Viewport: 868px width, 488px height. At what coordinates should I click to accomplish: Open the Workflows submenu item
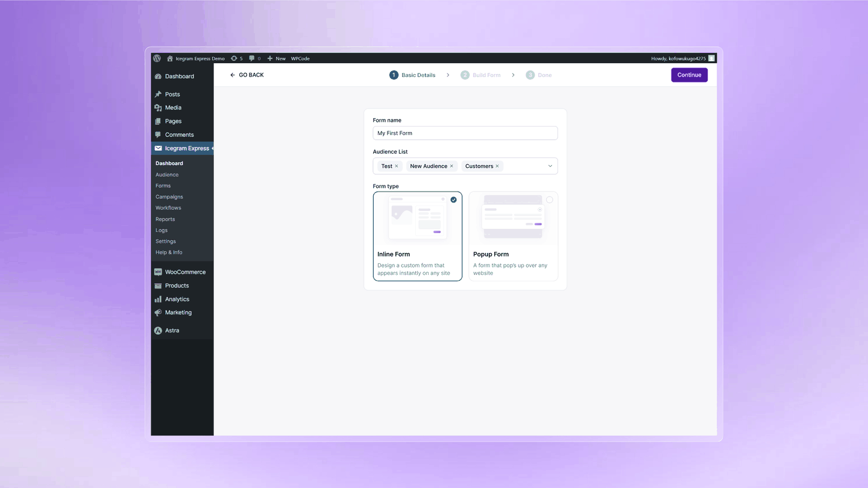tap(168, 208)
